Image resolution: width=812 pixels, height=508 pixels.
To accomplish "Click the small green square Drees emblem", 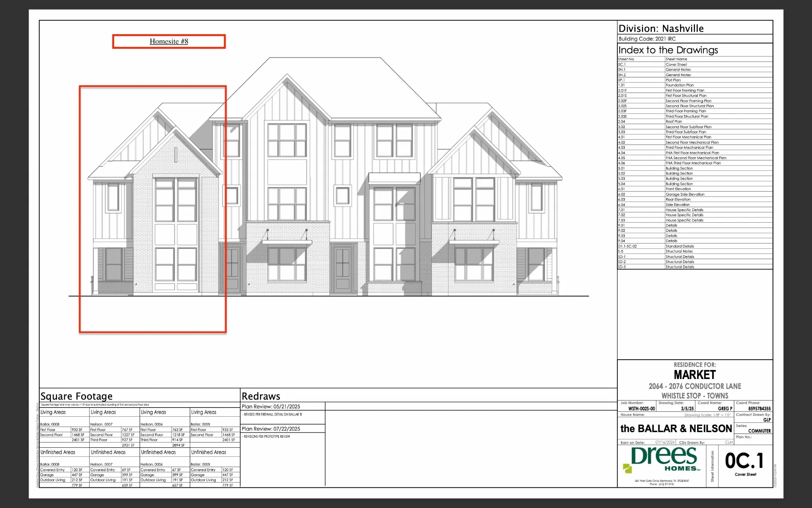I will tap(627, 468).
